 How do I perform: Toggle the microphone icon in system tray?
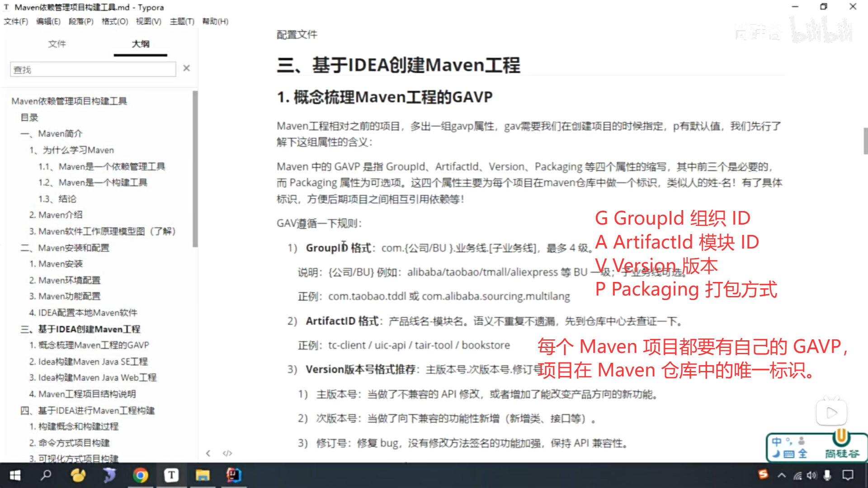pyautogui.click(x=827, y=475)
